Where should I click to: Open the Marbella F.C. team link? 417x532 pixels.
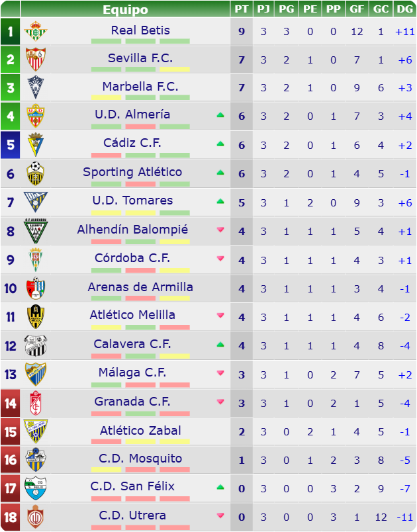[140, 87]
